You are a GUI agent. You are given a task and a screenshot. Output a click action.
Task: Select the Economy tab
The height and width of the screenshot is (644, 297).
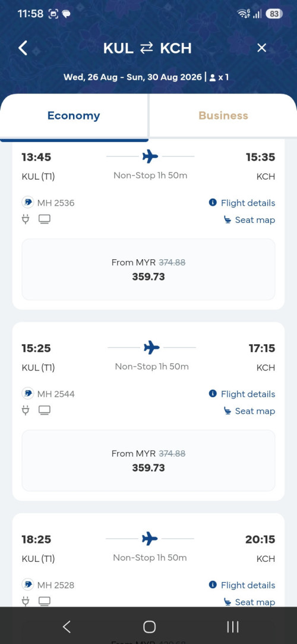74,115
